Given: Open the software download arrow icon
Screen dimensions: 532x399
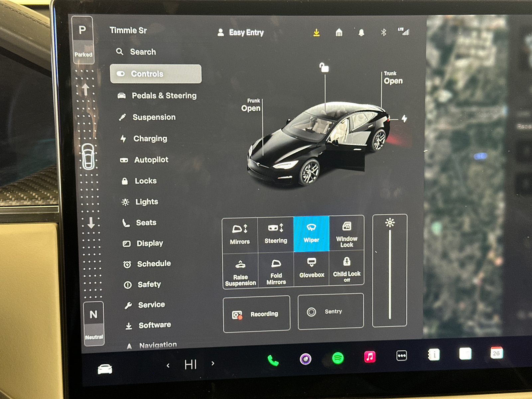Looking at the screenshot, I should (316, 32).
